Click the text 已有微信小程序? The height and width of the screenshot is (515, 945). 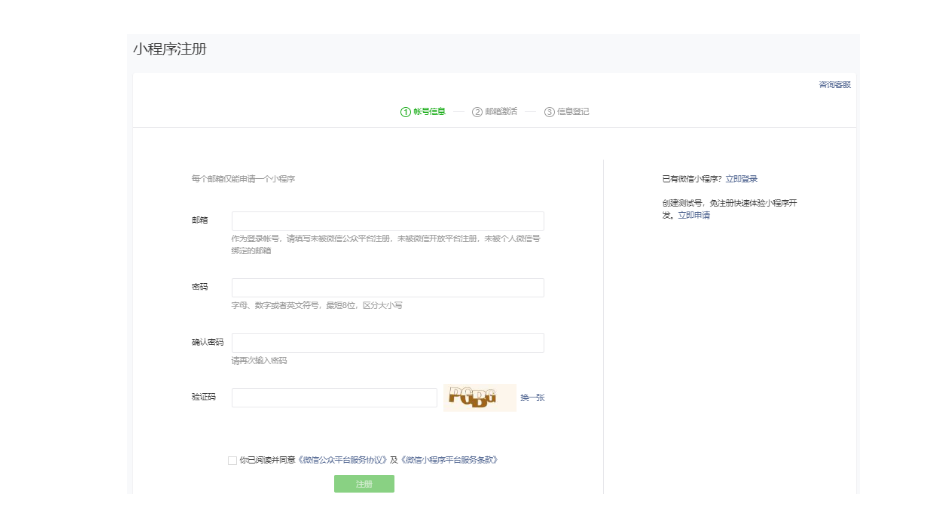(x=692, y=179)
